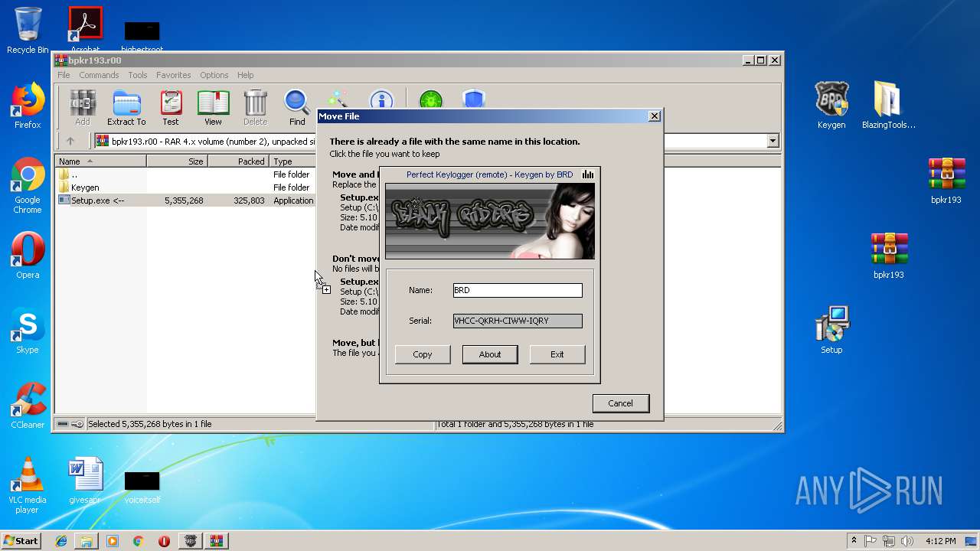Open the Firefox desktop shortcut

click(x=28, y=106)
